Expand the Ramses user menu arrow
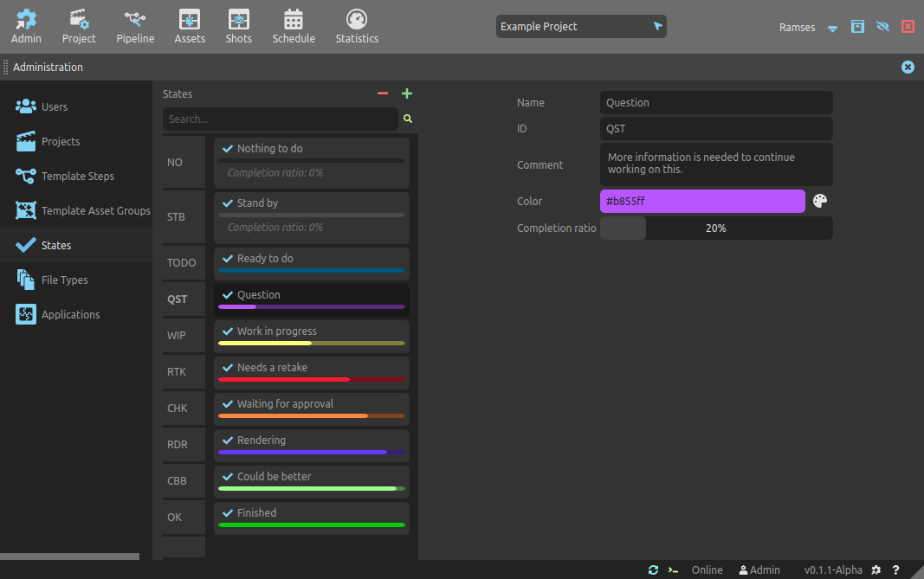The width and height of the screenshot is (924, 579). [x=832, y=28]
